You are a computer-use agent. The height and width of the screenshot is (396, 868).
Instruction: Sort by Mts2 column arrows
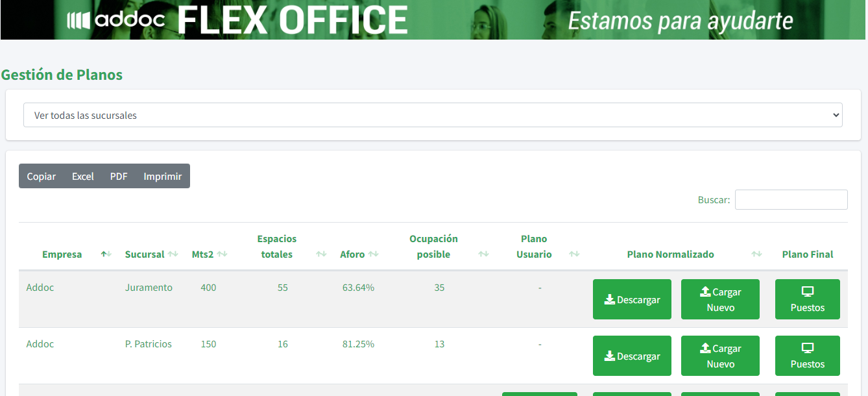(x=222, y=254)
